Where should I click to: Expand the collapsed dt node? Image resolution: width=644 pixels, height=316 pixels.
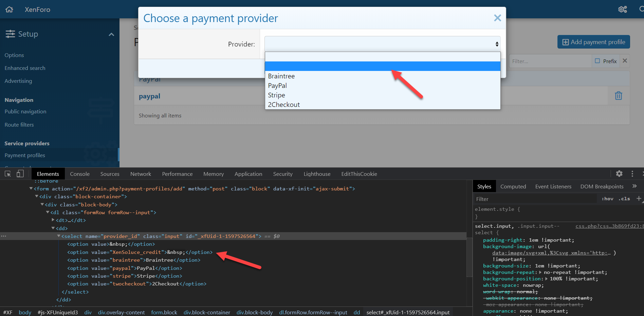click(x=53, y=220)
